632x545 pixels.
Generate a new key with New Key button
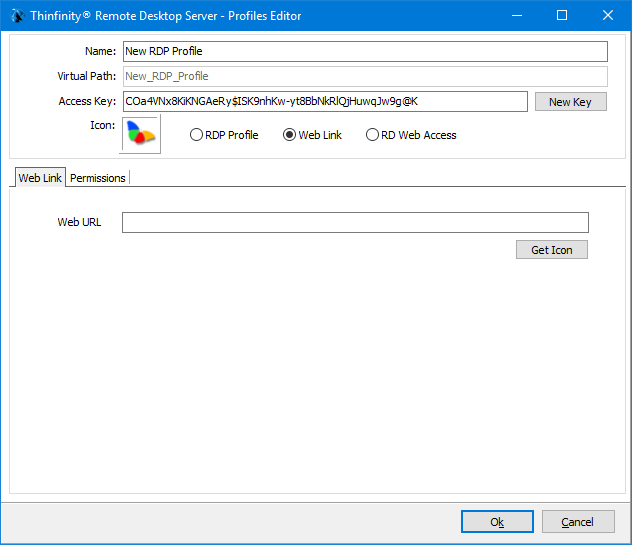coord(570,102)
